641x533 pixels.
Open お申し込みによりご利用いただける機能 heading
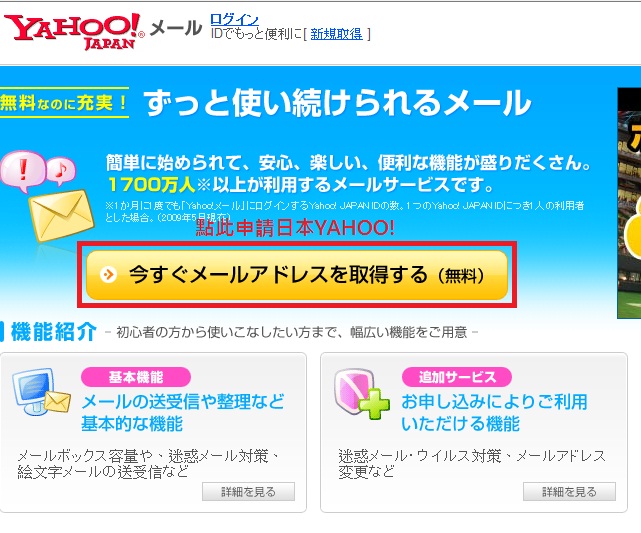494,412
